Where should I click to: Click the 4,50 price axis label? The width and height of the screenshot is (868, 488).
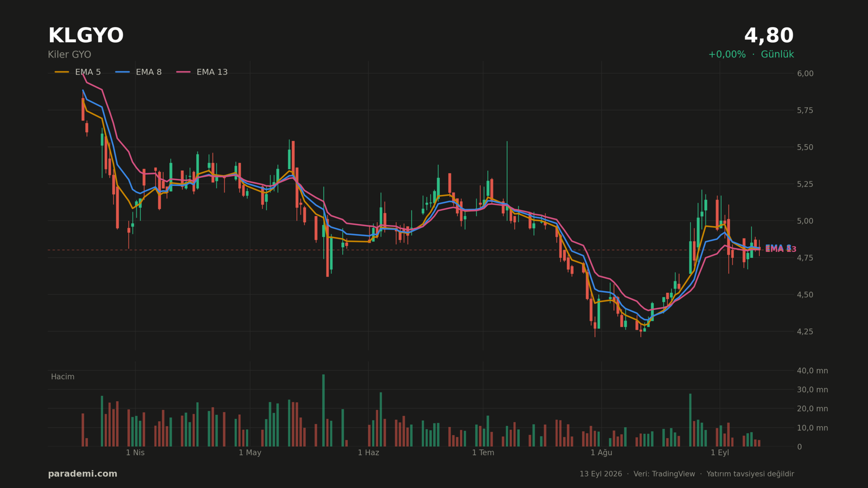(x=805, y=295)
